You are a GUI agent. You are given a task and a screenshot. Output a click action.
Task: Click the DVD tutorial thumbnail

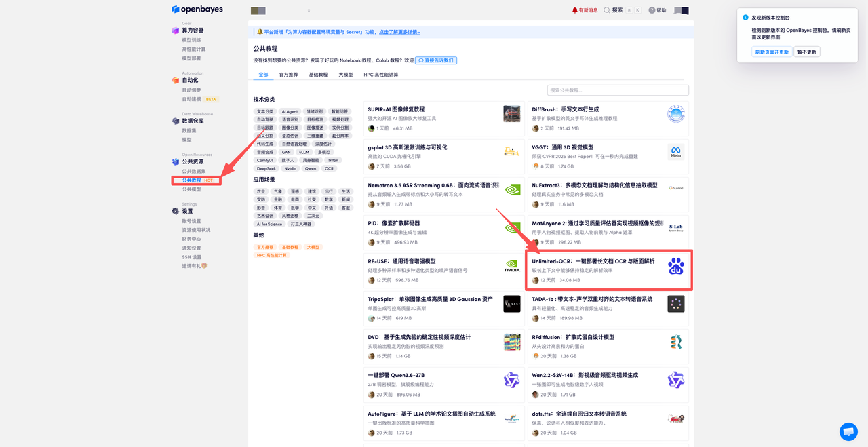click(x=512, y=342)
